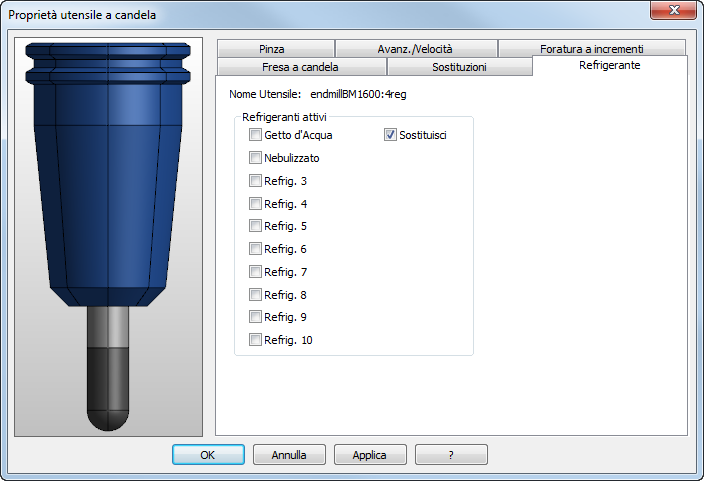Tick the Refrig. 9 checkbox
Screen dimensions: 704x481
point(255,317)
